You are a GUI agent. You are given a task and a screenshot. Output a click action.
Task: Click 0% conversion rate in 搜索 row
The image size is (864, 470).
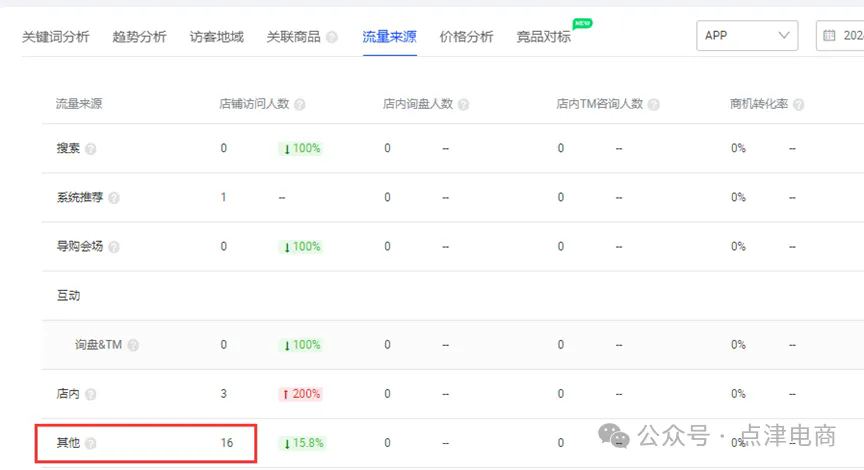(738, 148)
